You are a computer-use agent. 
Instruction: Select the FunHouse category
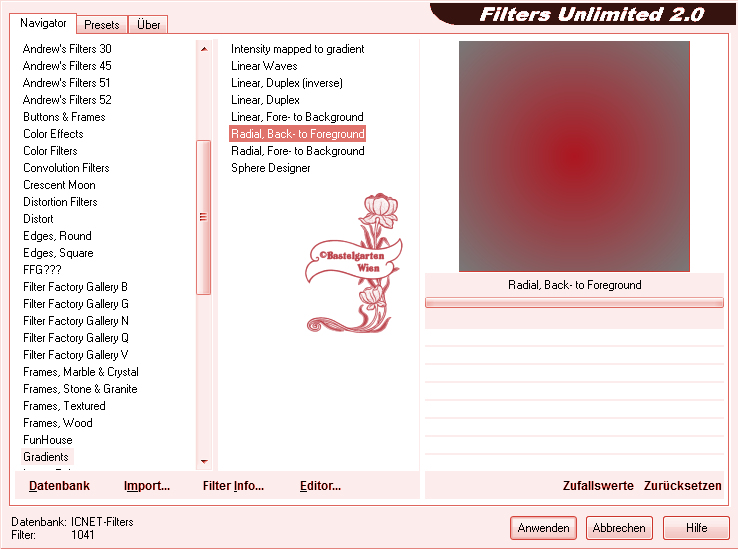48,440
